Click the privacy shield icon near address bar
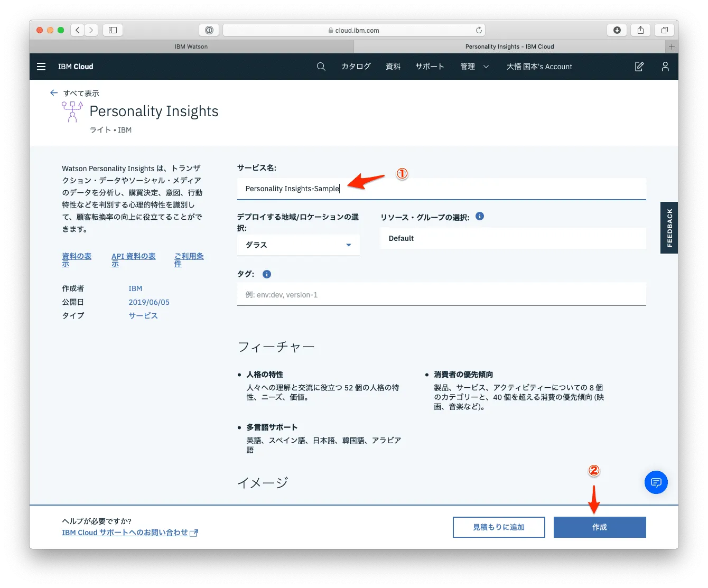Image resolution: width=708 pixels, height=588 pixels. click(x=209, y=30)
